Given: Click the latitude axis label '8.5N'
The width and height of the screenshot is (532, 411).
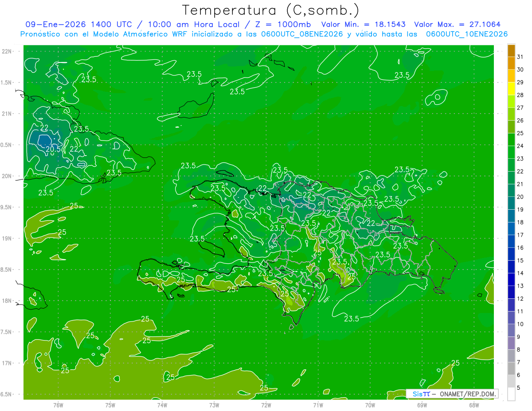Looking at the screenshot, I should coord(7,270).
